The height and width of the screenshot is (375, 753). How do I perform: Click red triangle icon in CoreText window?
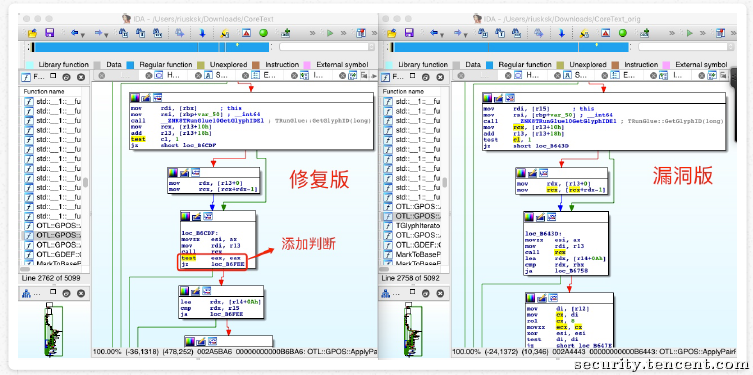click(x=246, y=33)
